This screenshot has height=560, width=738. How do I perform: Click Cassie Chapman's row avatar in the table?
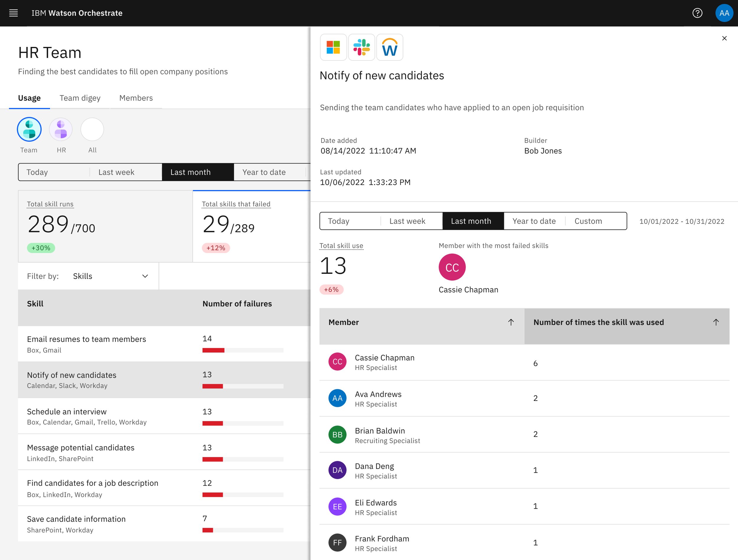[x=337, y=361]
